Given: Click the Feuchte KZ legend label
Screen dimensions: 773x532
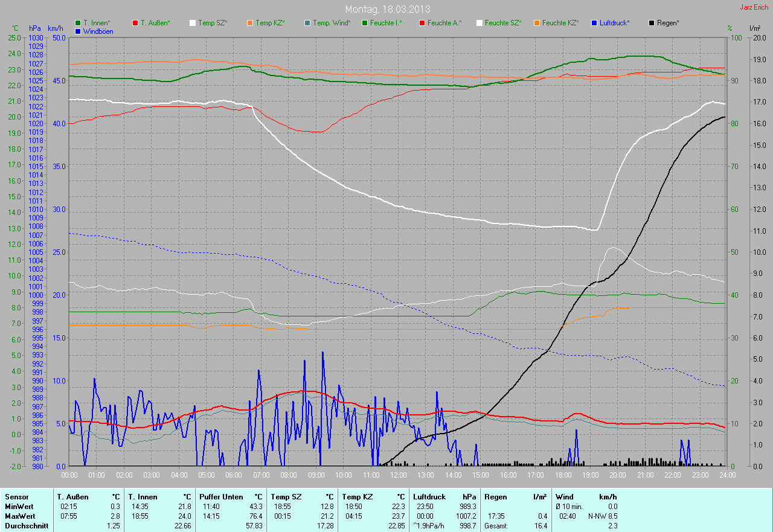Looking at the screenshot, I should [x=560, y=23].
